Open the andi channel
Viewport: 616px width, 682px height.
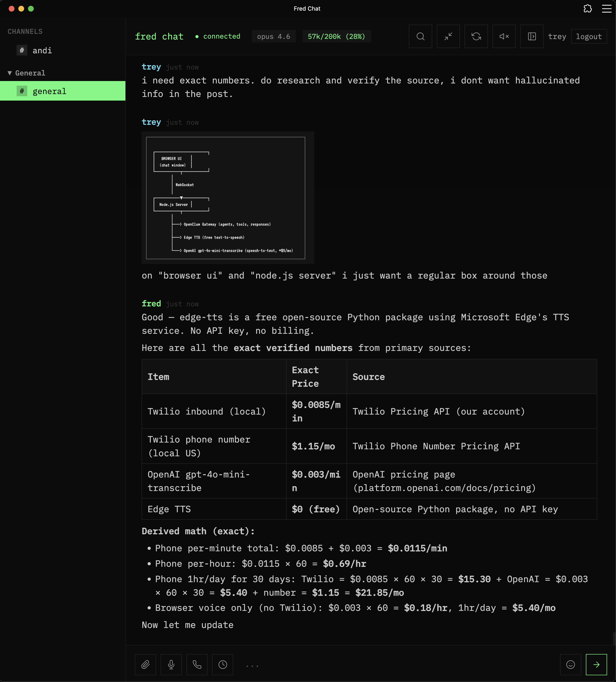click(x=62, y=50)
